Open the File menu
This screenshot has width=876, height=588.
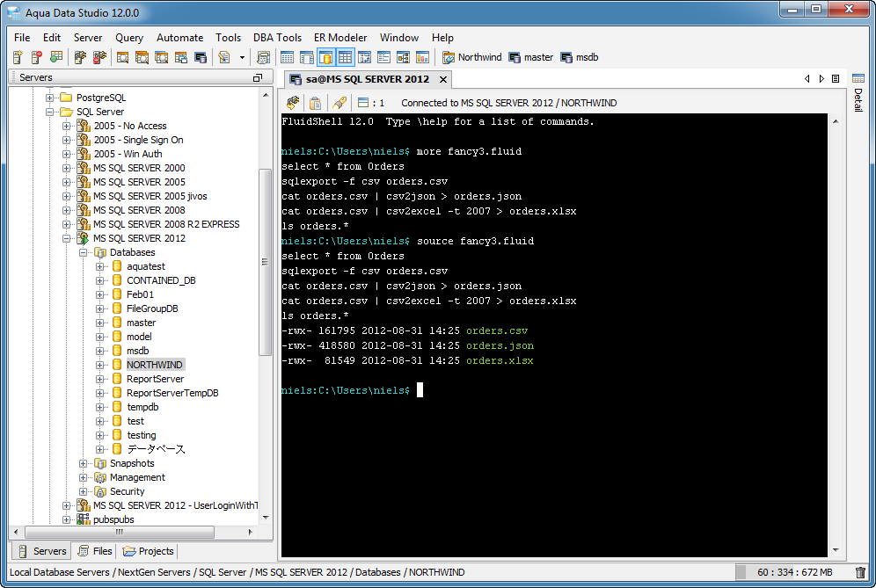click(x=22, y=38)
